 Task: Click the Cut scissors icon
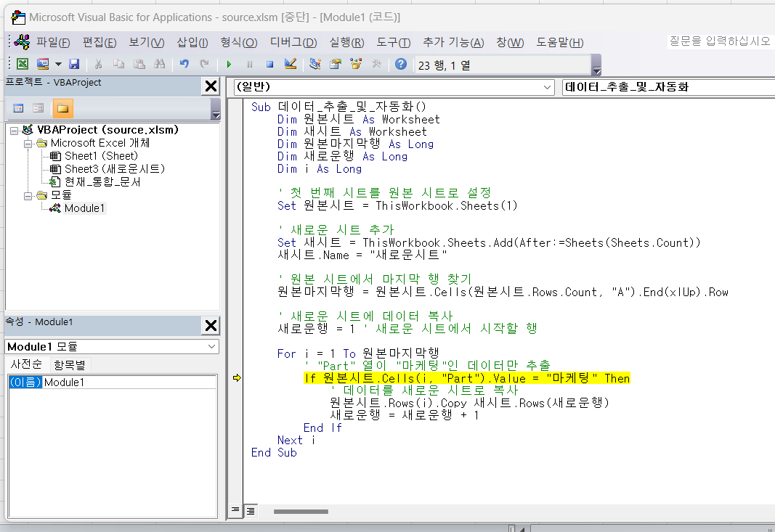pyautogui.click(x=98, y=64)
